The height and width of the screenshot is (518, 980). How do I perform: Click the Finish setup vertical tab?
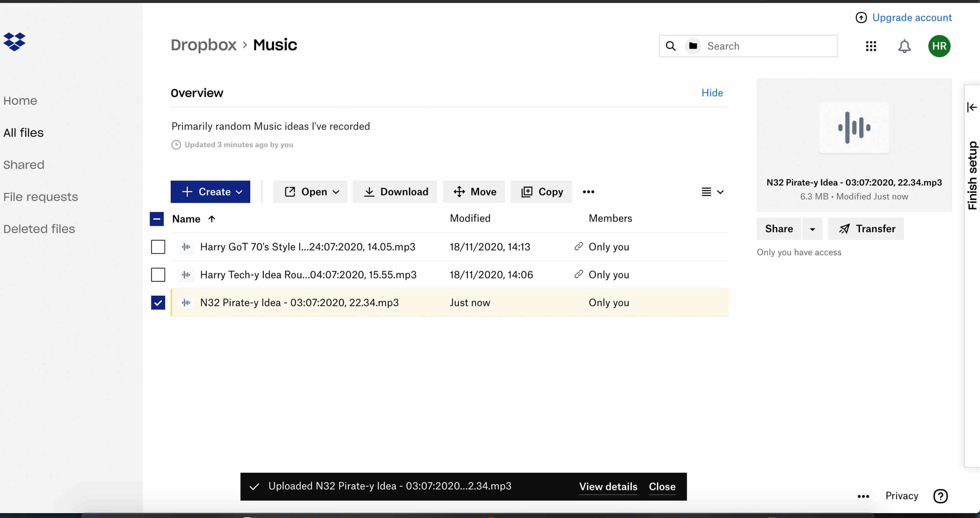click(x=972, y=175)
